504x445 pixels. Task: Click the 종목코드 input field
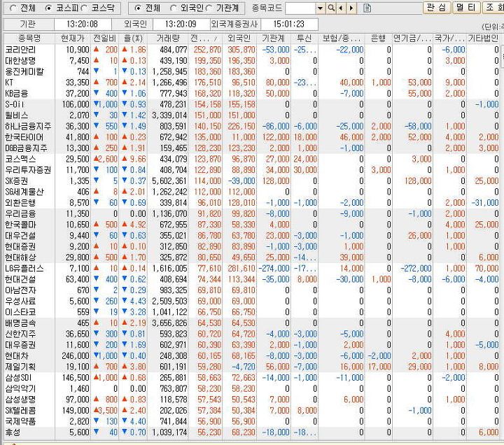(300, 8)
